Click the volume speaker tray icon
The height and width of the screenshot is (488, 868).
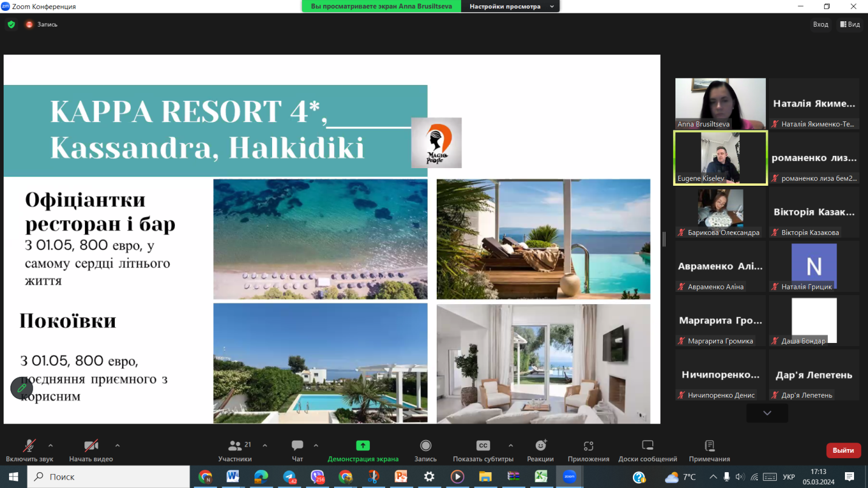point(740,476)
